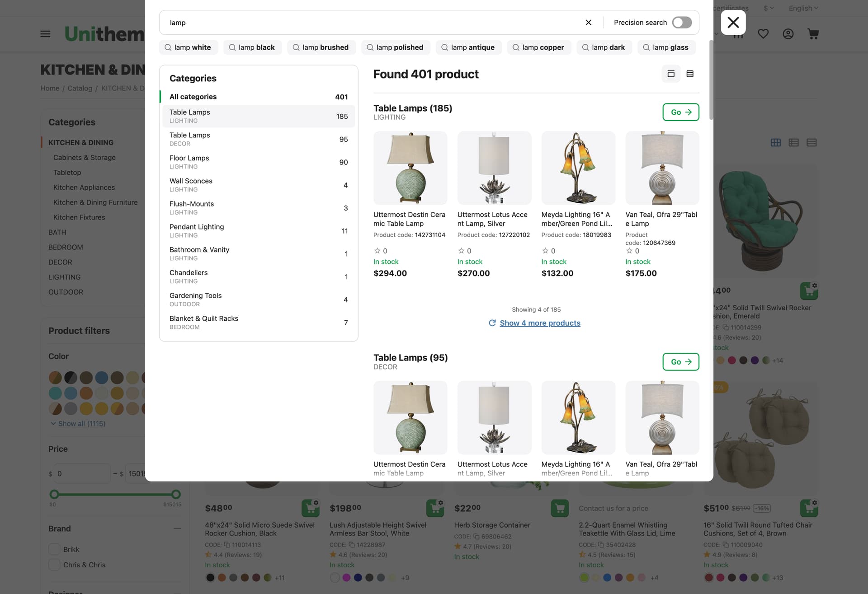Switch results to grouped card view icon
The image size is (868, 594).
pyautogui.click(x=671, y=74)
